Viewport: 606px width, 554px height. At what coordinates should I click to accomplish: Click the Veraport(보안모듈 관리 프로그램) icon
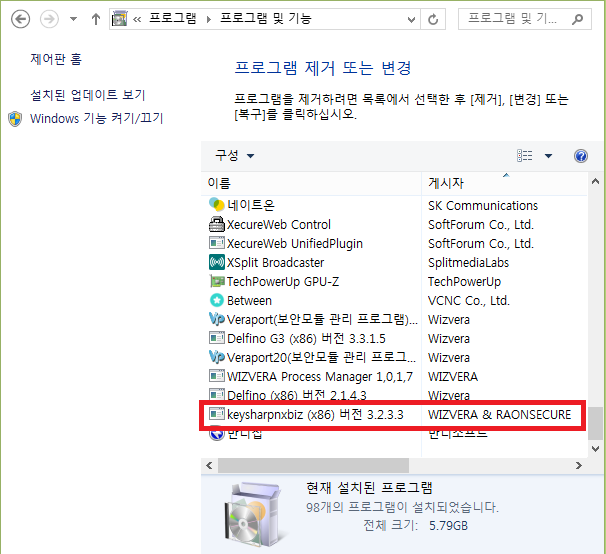[216, 319]
